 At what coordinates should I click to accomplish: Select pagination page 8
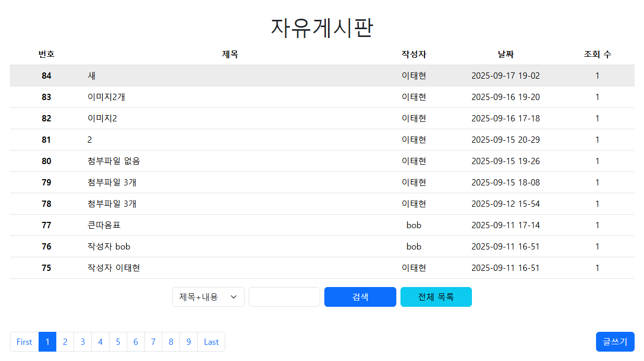(x=171, y=342)
